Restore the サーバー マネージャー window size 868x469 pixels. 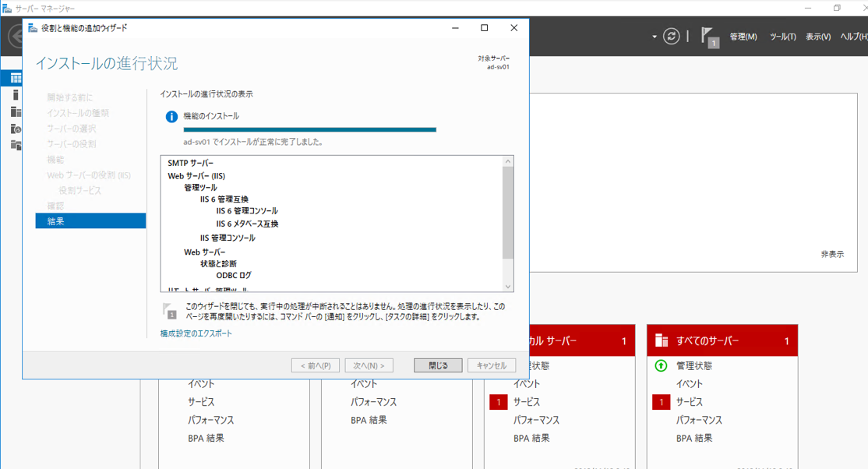pos(837,9)
